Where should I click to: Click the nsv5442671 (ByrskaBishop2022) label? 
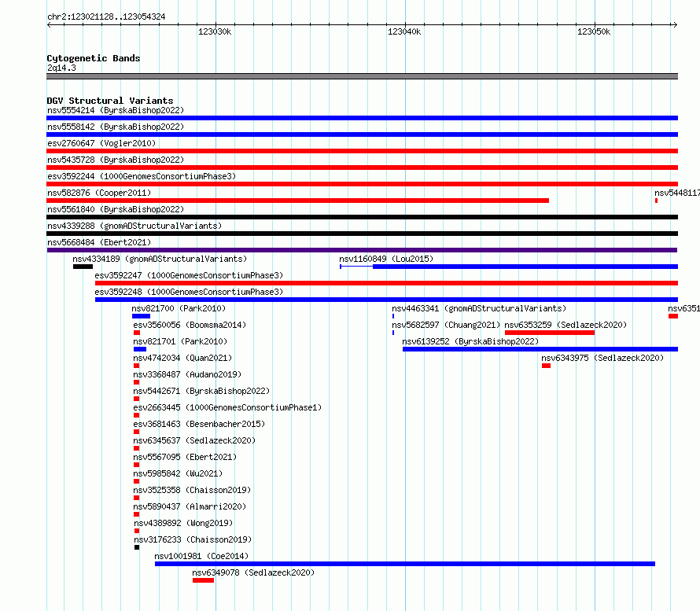click(202, 391)
